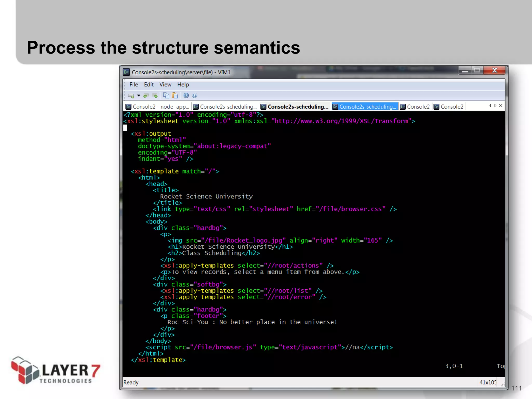Switch to the second tab, non-bold Console2s-scheduling
Viewport: 532px width, 399px height.
(x=225, y=107)
